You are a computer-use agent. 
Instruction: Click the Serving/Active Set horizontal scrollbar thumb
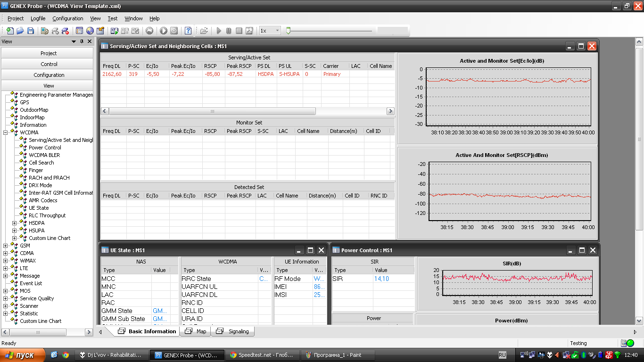point(212,111)
